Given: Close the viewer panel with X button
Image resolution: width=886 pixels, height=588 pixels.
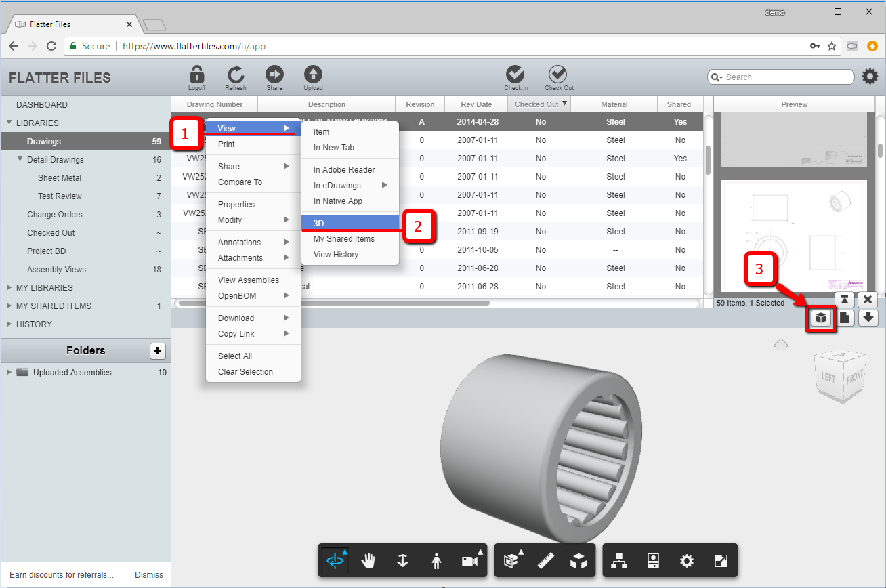Looking at the screenshot, I should click(868, 299).
